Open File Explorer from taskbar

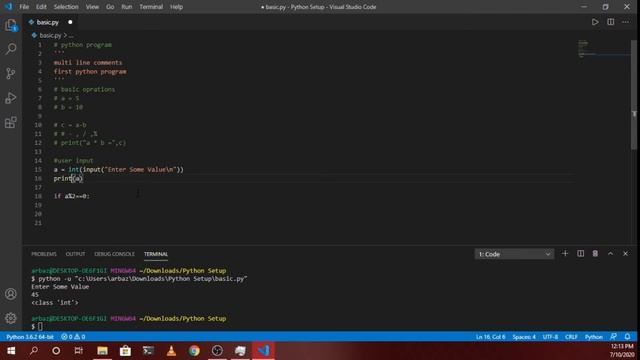click(102, 351)
